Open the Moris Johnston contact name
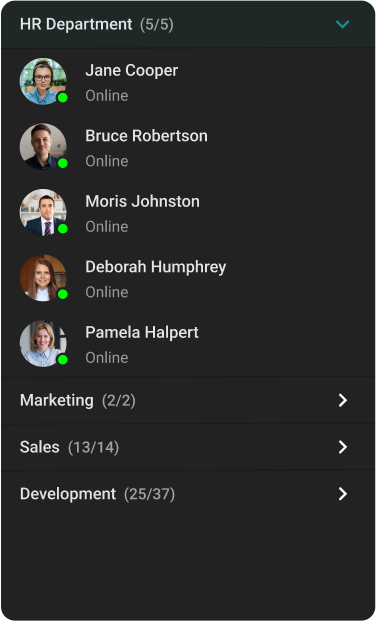Viewport: 376px width, 621px height. pyautogui.click(x=142, y=202)
